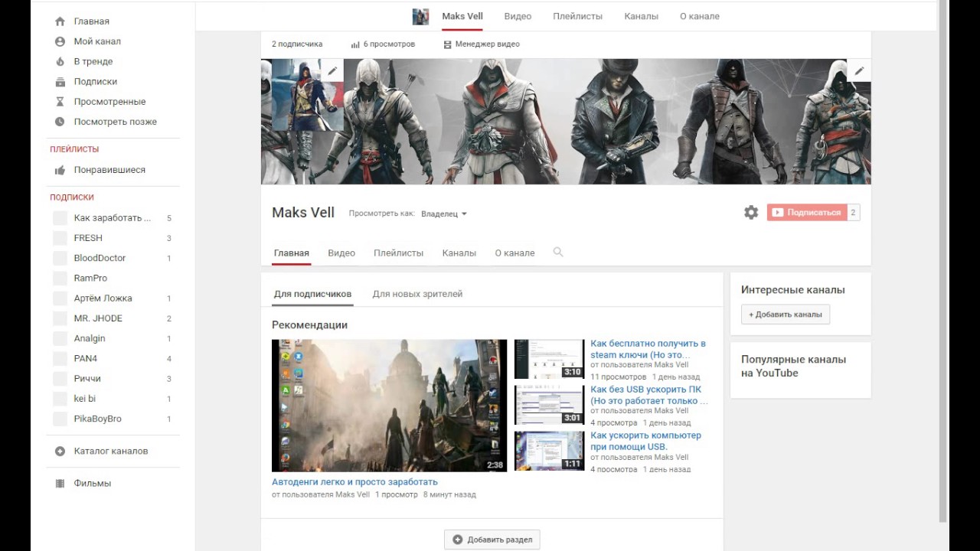The height and width of the screenshot is (551, 980).
Task: Click the page vertical scrollbar
Action: 942,260
